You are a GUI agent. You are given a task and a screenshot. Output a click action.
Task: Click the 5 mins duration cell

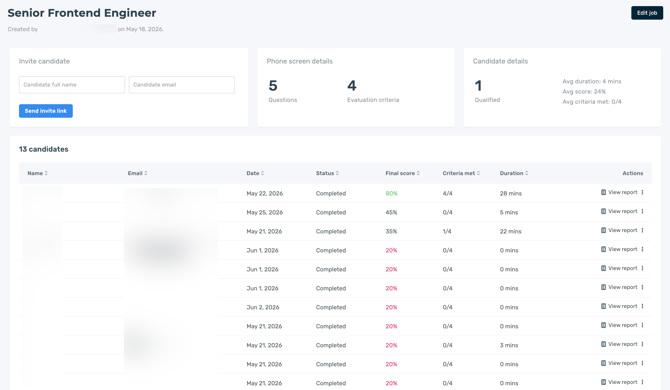[x=509, y=212]
